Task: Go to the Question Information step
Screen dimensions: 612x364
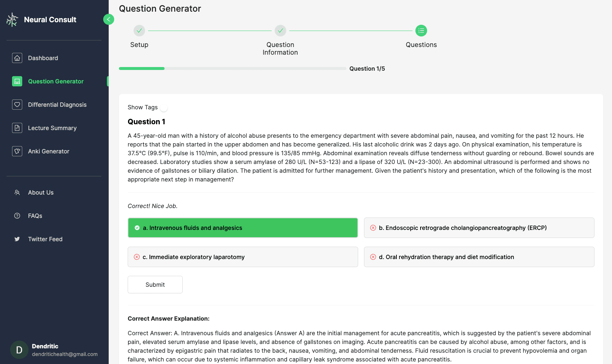Action: (280, 31)
